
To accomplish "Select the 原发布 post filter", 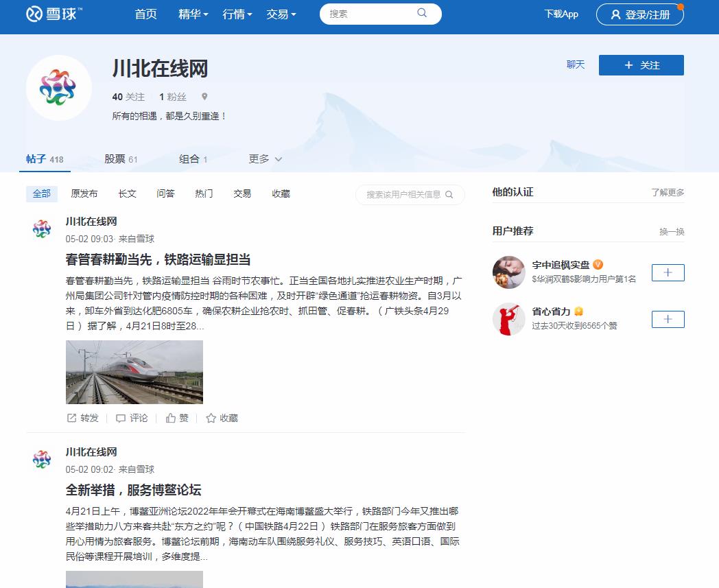I will [84, 193].
